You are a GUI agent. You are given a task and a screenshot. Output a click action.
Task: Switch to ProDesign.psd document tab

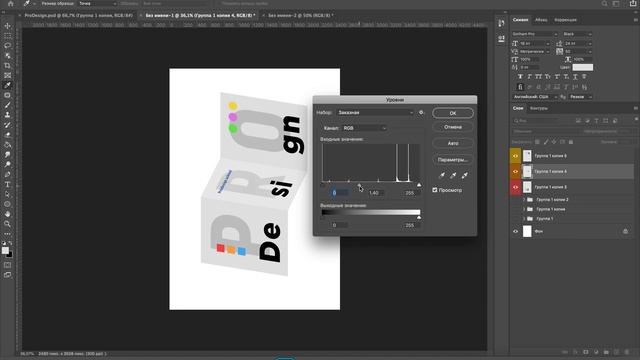tap(78, 16)
